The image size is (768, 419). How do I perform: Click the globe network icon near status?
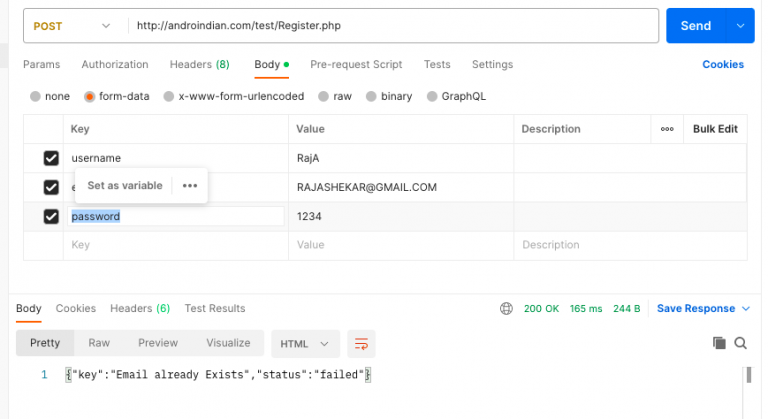coord(505,309)
